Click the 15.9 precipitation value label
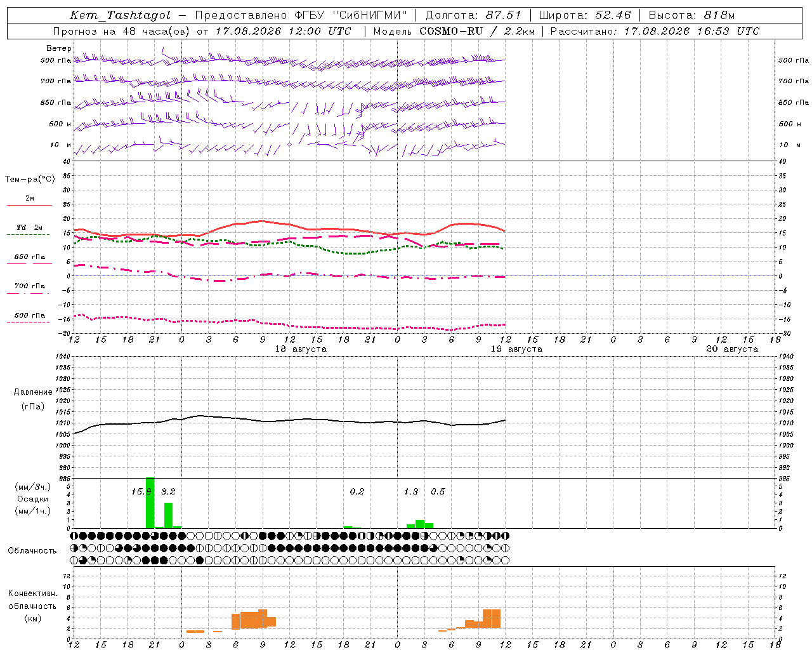Screen dimensions: 812x650 (141, 492)
